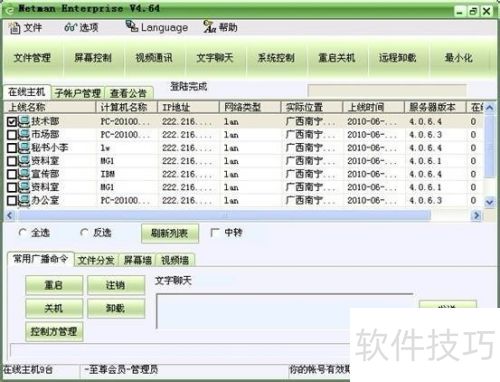Click the Language menu icon

pos(132,26)
